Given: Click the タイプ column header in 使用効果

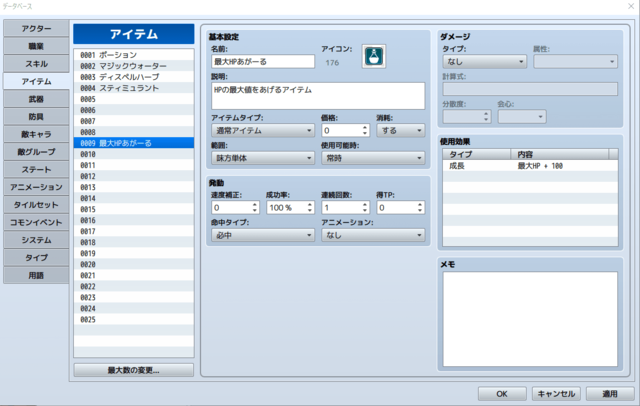Looking at the screenshot, I should [477, 154].
